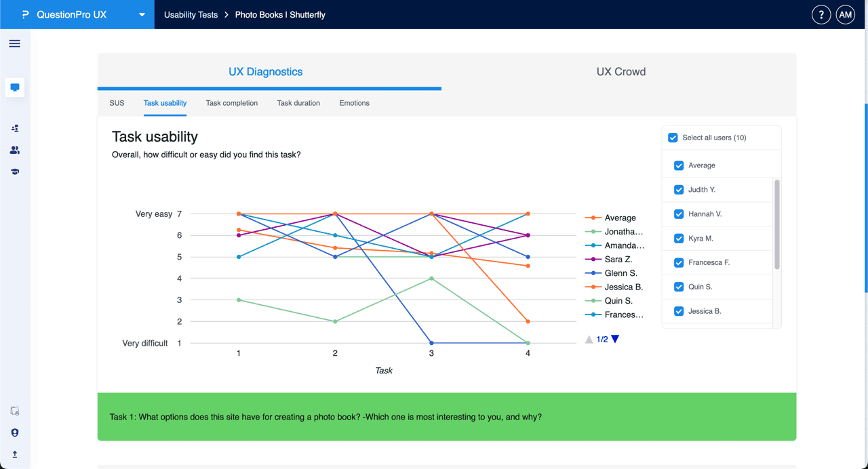
Task: Click the upload icon at the sidebar bottom
Action: (14, 454)
